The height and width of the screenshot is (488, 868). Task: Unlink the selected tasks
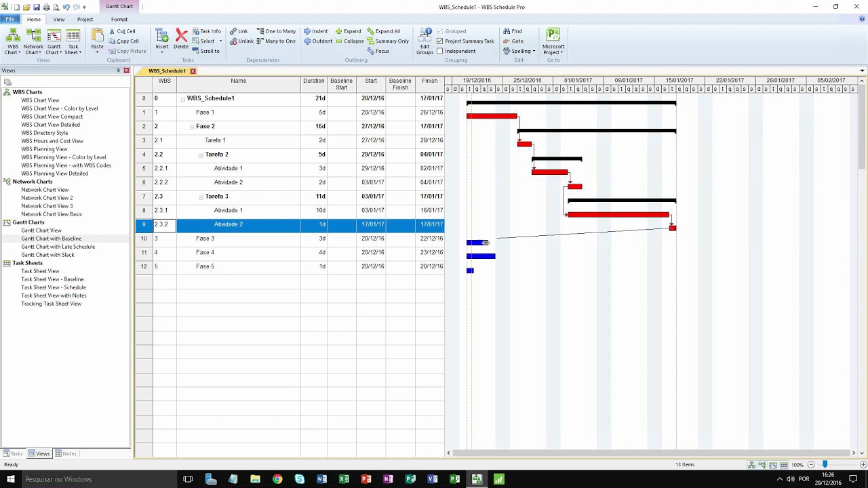click(241, 41)
